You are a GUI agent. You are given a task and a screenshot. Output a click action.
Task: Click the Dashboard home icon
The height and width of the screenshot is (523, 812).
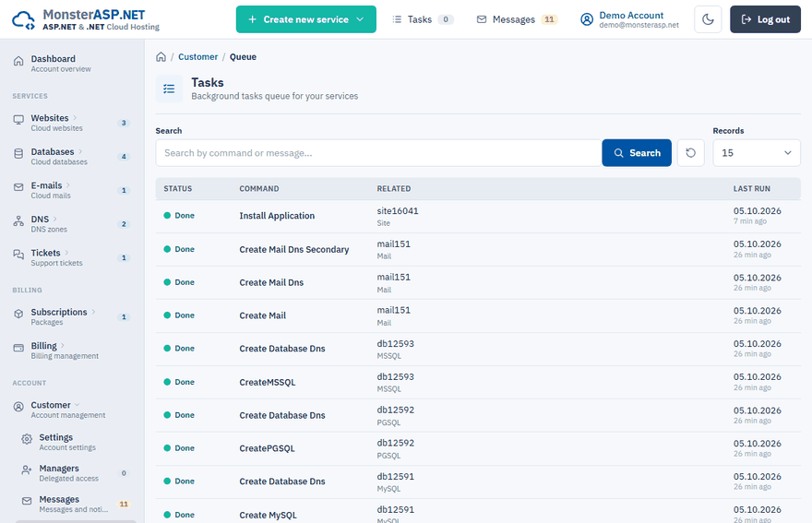(x=18, y=61)
